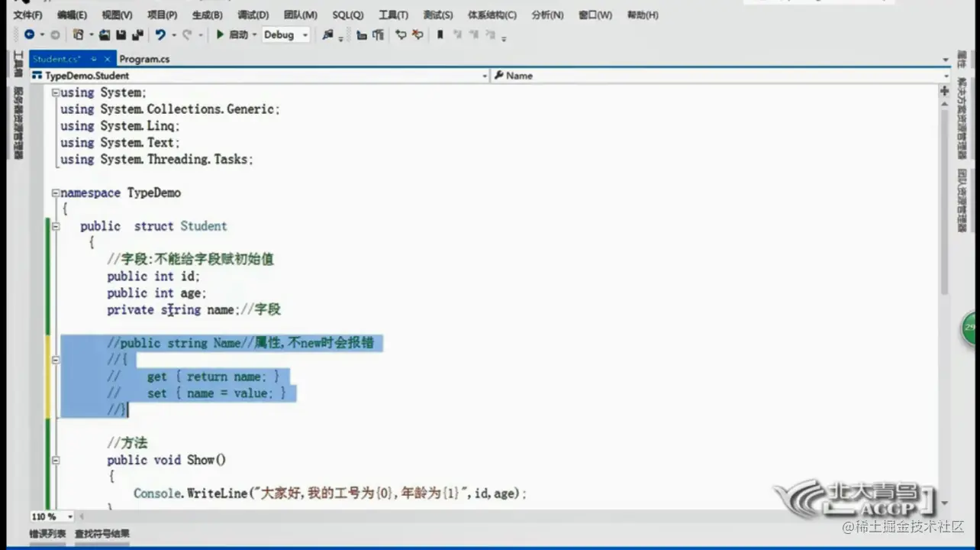Open the 工具箱 left side tab

(x=18, y=64)
